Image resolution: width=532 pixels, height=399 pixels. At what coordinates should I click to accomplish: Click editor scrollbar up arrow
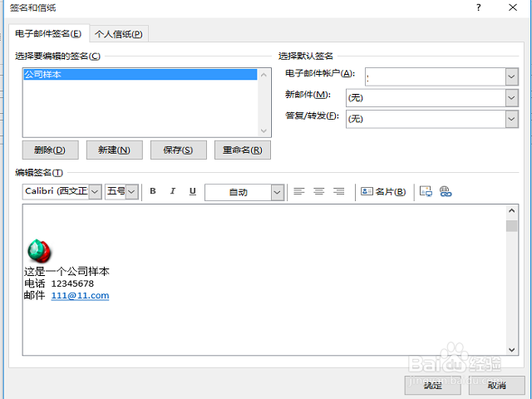coord(512,210)
